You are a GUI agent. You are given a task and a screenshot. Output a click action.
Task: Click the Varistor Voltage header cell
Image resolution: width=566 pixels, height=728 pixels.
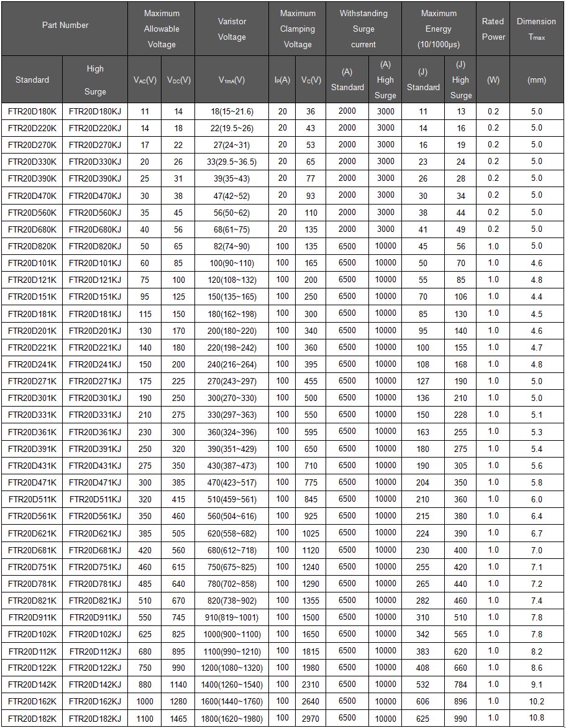pyautogui.click(x=232, y=29)
